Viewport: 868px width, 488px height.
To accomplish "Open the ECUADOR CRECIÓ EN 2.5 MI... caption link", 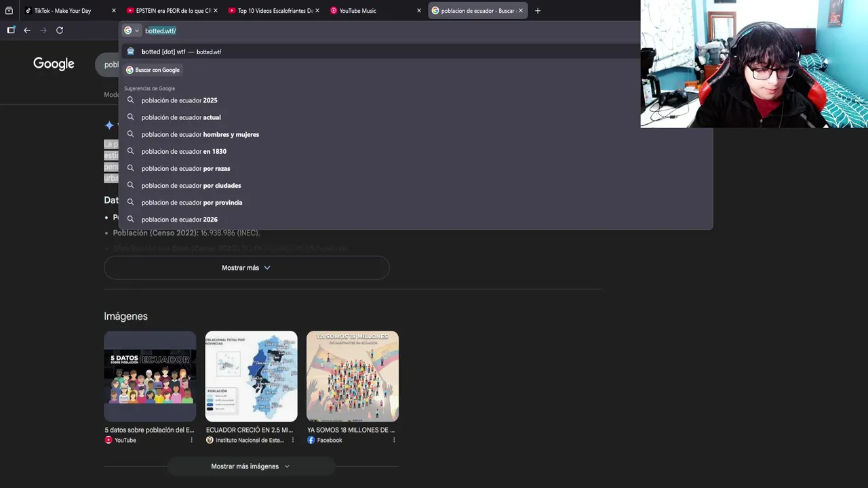I will click(x=250, y=430).
